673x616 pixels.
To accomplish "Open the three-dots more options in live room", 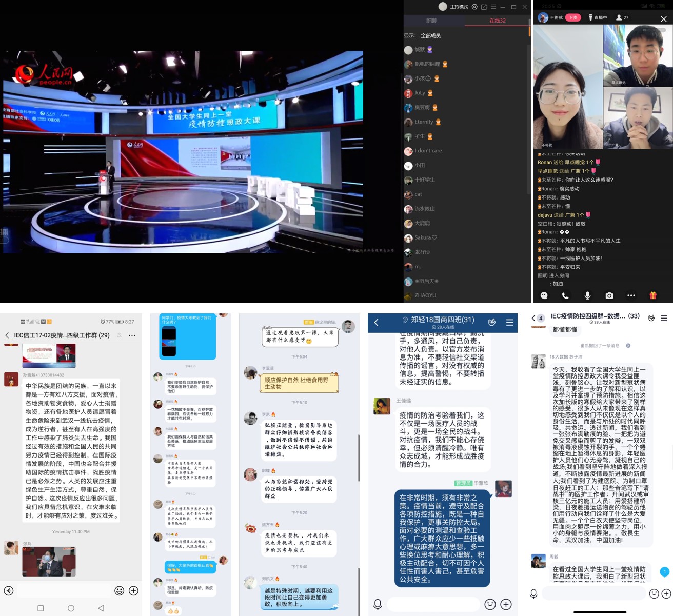I will [x=631, y=295].
